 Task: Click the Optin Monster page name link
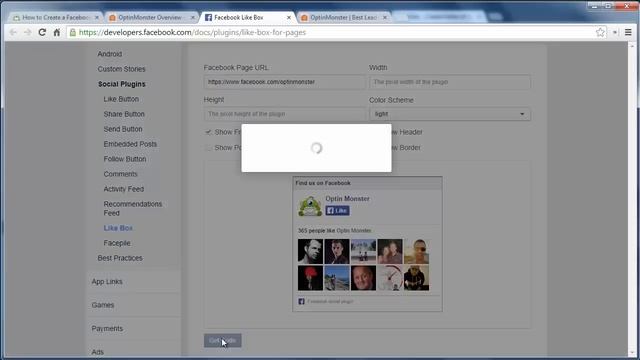(347, 199)
